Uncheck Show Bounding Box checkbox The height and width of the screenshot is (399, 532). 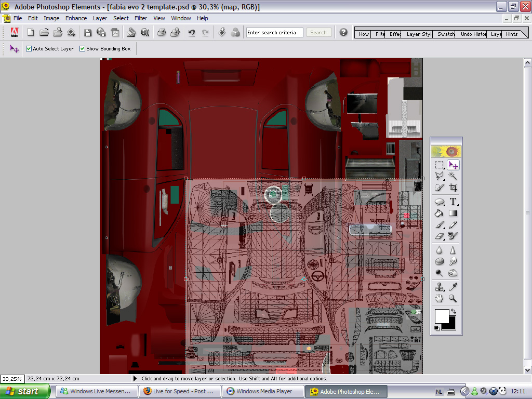click(x=82, y=48)
